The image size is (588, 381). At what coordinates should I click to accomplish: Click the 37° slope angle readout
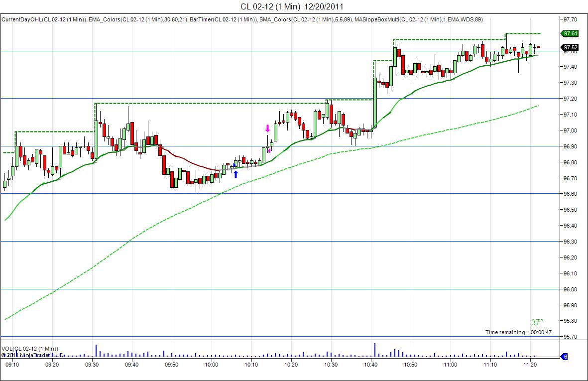pos(537,323)
